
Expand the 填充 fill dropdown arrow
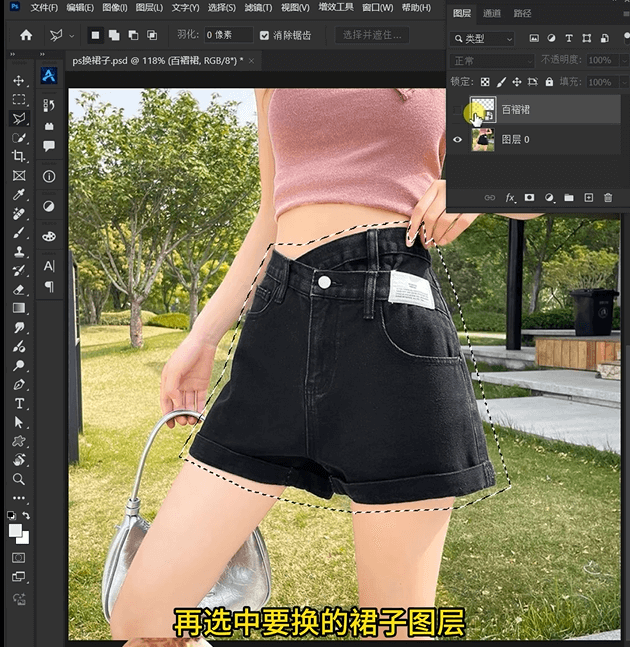coord(624,82)
